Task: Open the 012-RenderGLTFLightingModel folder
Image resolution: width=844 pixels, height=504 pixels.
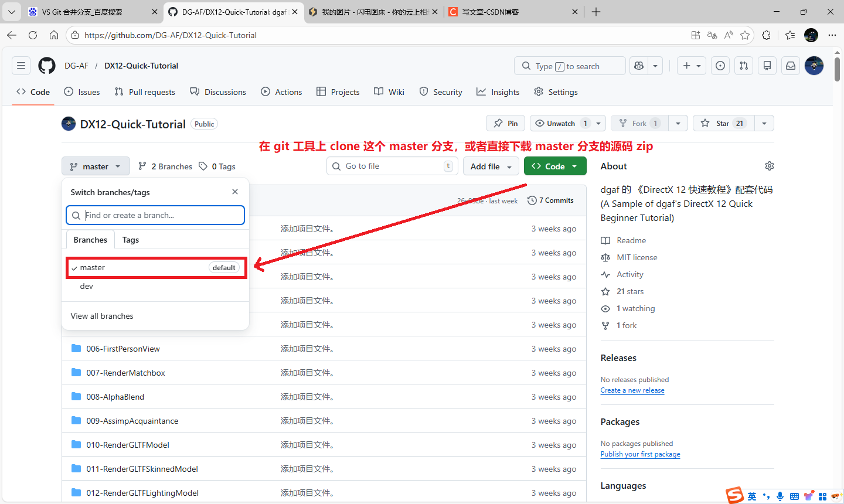Action: click(142, 493)
